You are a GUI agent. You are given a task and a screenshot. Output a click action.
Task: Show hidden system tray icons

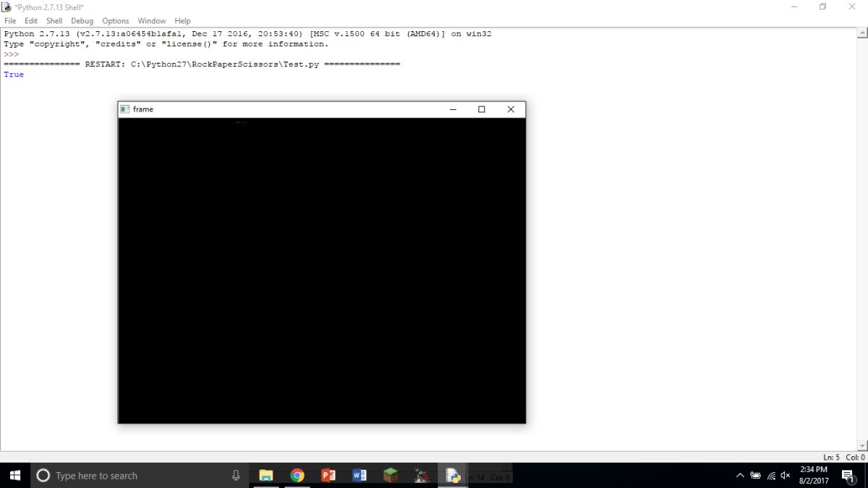740,476
